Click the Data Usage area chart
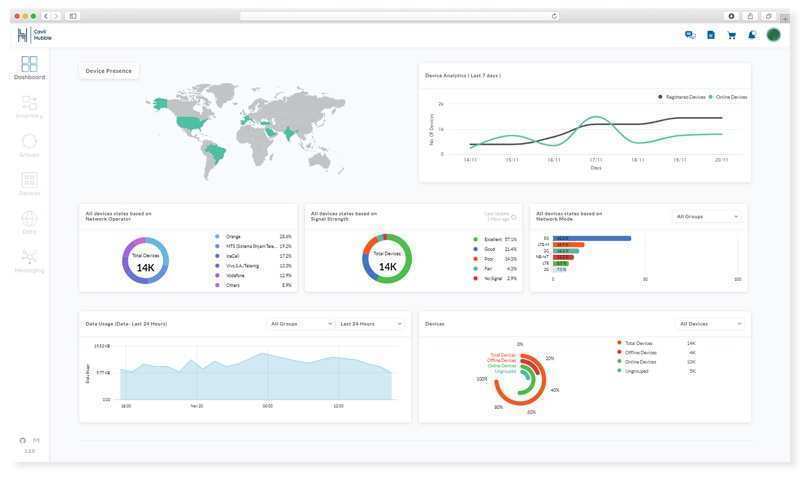800x482 pixels. [256, 376]
